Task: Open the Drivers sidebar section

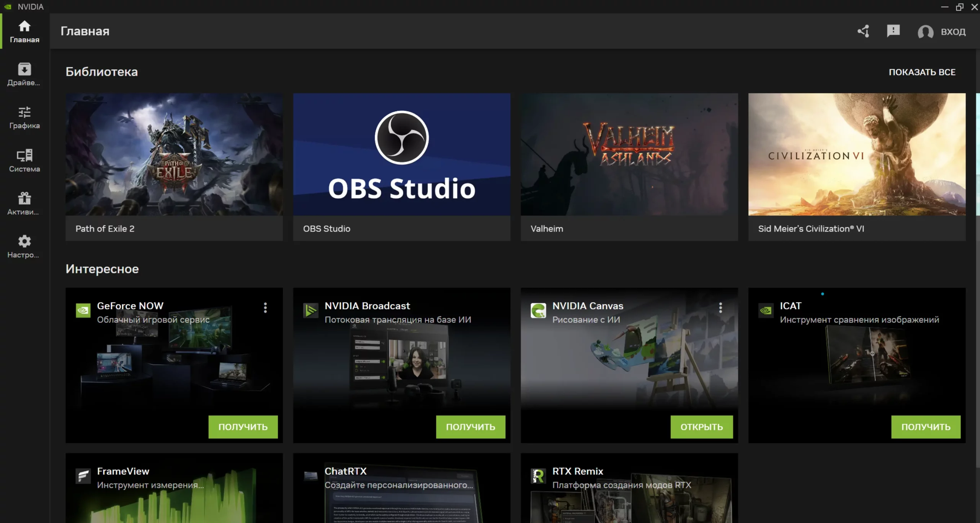Action: click(x=24, y=74)
